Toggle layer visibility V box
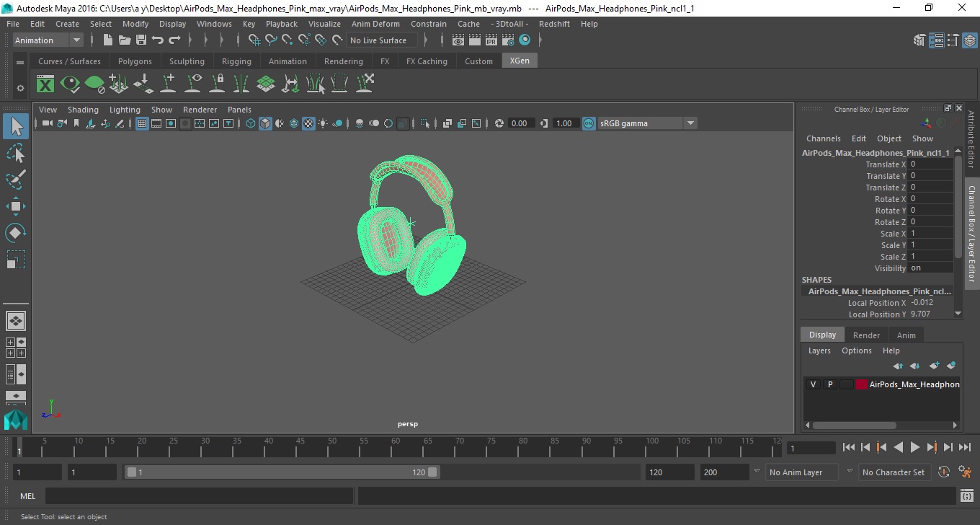 pos(814,384)
